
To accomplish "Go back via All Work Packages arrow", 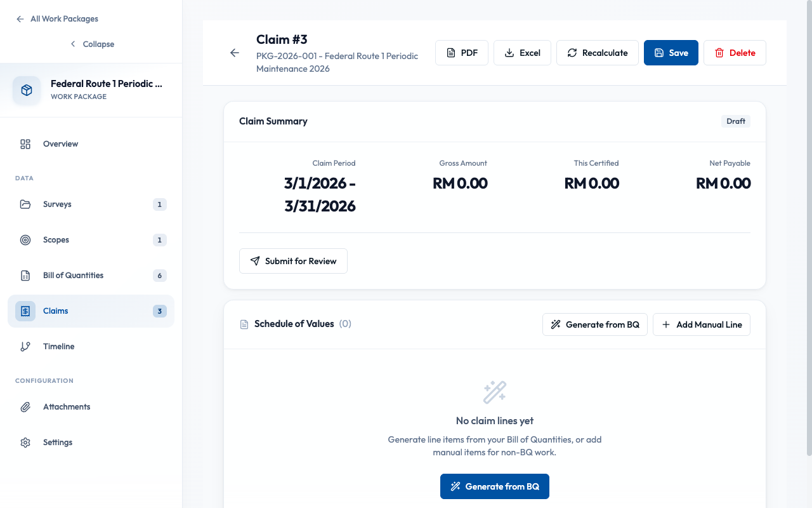I will (x=20, y=18).
